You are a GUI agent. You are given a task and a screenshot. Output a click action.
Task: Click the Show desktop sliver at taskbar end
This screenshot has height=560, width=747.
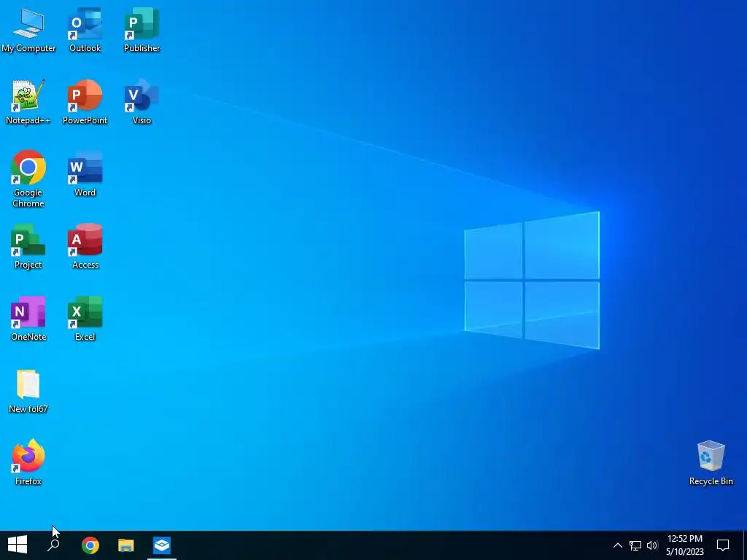pyautogui.click(x=745, y=545)
